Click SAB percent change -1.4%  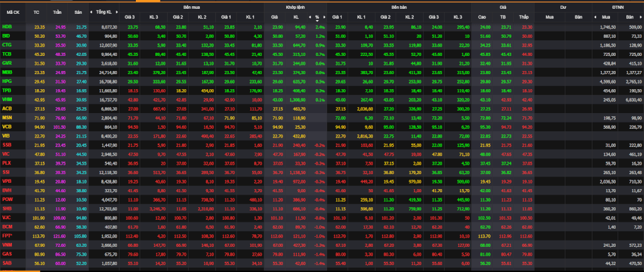(x=319, y=263)
